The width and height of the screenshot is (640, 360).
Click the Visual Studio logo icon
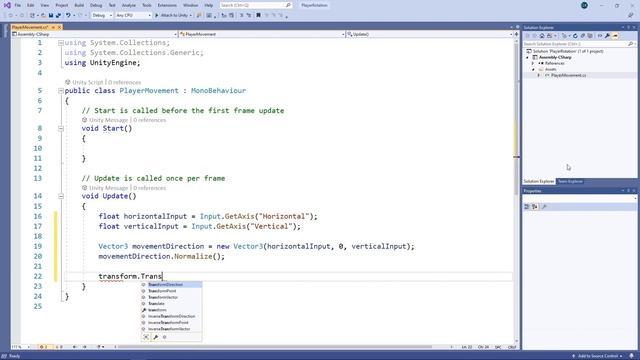(x=7, y=5)
